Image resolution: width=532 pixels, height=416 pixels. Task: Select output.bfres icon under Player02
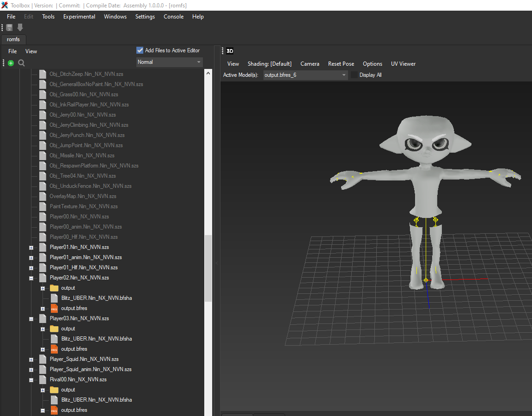pyautogui.click(x=54, y=308)
